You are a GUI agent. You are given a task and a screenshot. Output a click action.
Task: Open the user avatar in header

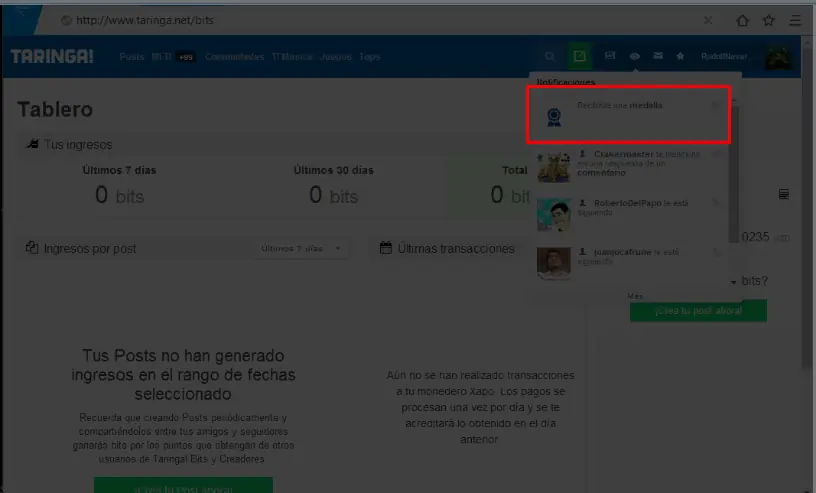click(778, 57)
